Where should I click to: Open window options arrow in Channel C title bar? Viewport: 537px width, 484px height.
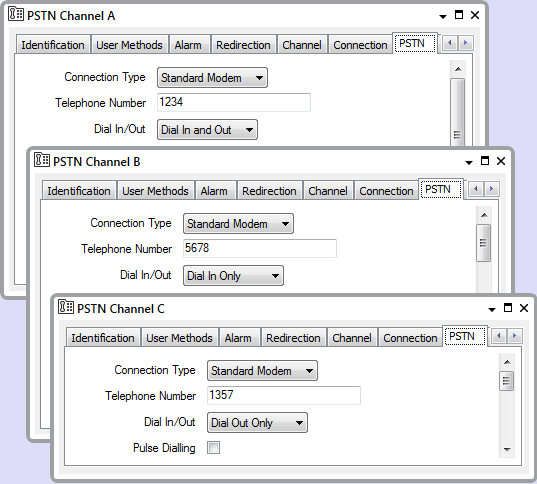(x=492, y=309)
